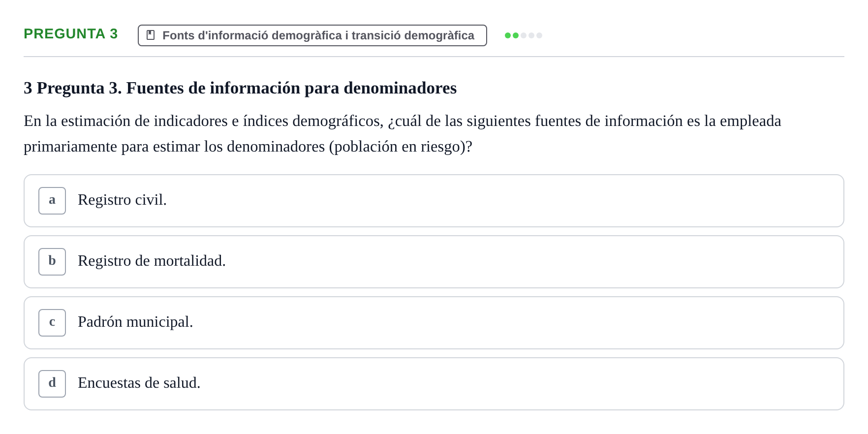This screenshot has width=868, height=434.
Task: Click the PREGUNTA 3 header label
Action: pyautogui.click(x=71, y=34)
